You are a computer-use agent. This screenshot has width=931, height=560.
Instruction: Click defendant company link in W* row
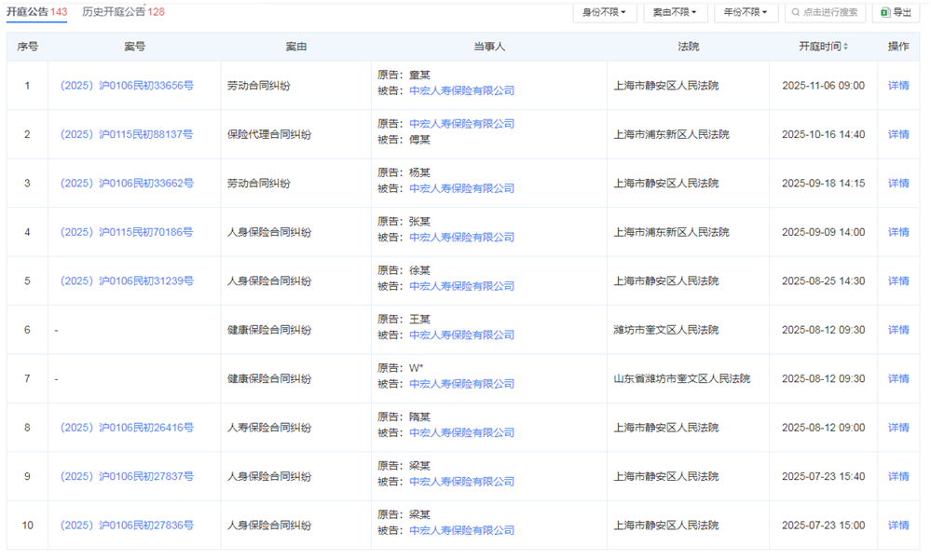click(461, 384)
